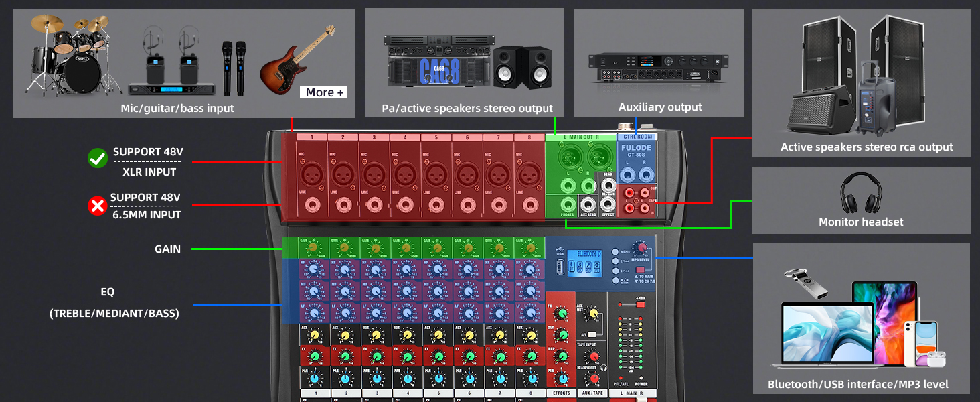Image resolution: width=980 pixels, height=402 pixels.
Task: Select the auxiliary rack processor image
Action: click(658, 70)
